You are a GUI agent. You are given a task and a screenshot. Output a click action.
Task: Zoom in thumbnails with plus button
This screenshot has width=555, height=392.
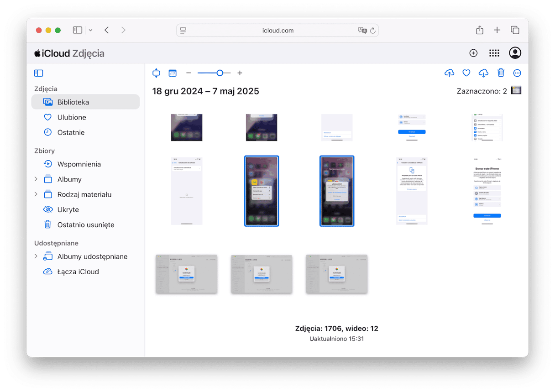(x=240, y=73)
